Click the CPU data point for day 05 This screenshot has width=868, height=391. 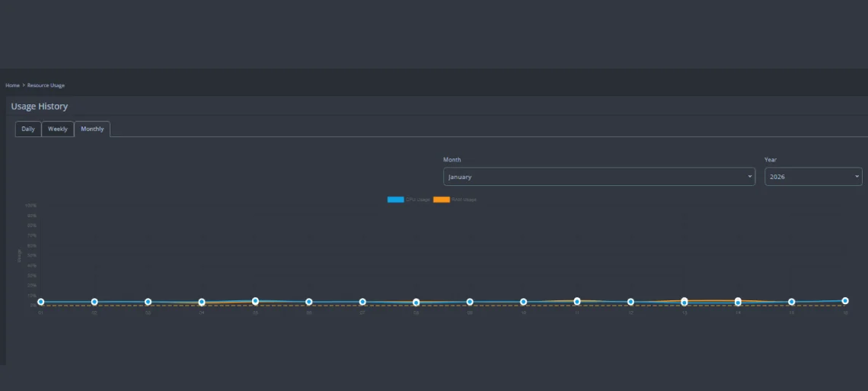(255, 301)
